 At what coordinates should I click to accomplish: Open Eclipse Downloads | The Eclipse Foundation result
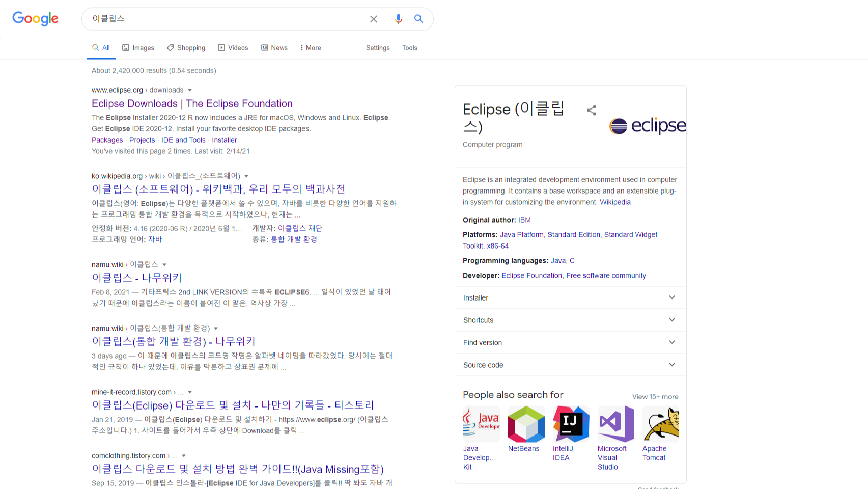point(192,104)
